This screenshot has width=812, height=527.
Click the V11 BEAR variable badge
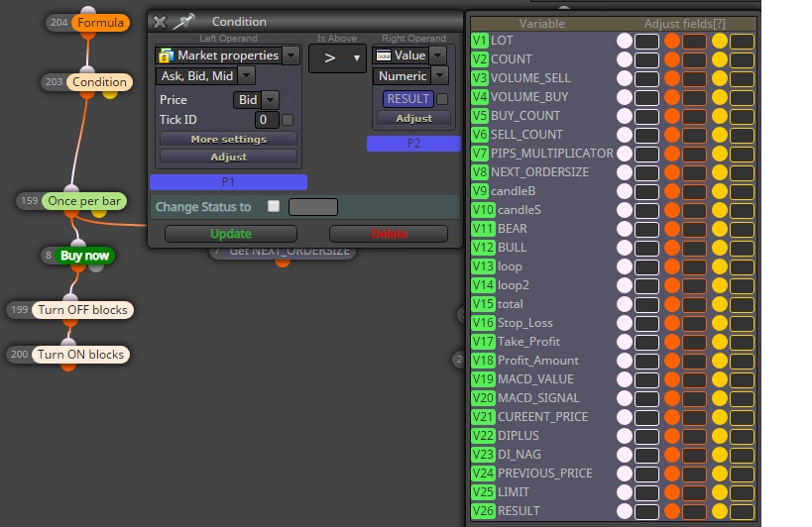(x=483, y=229)
